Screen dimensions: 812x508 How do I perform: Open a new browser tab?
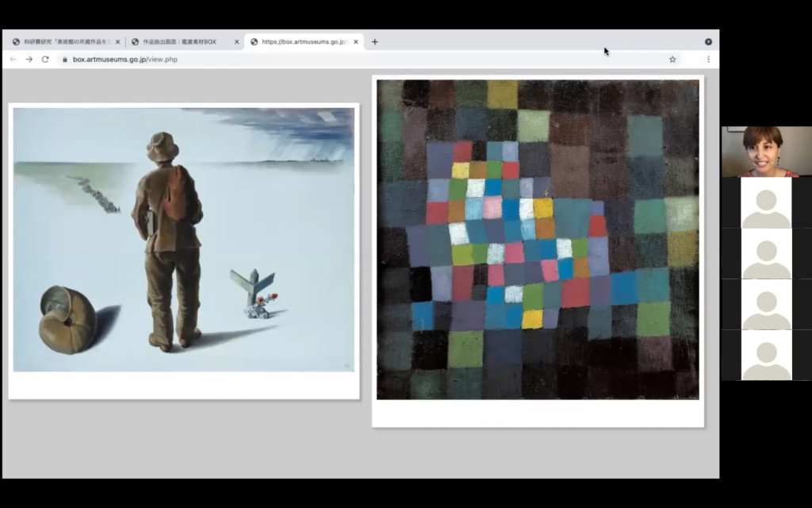coord(374,41)
